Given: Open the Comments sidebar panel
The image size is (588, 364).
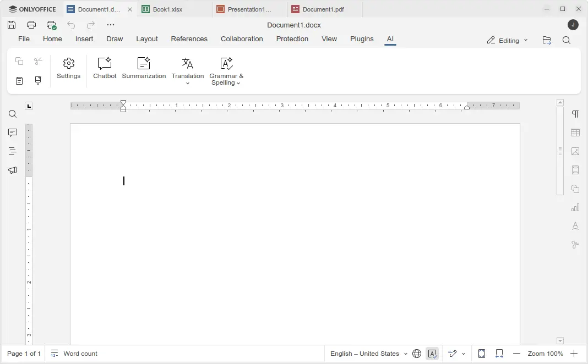Looking at the screenshot, I should (x=13, y=133).
